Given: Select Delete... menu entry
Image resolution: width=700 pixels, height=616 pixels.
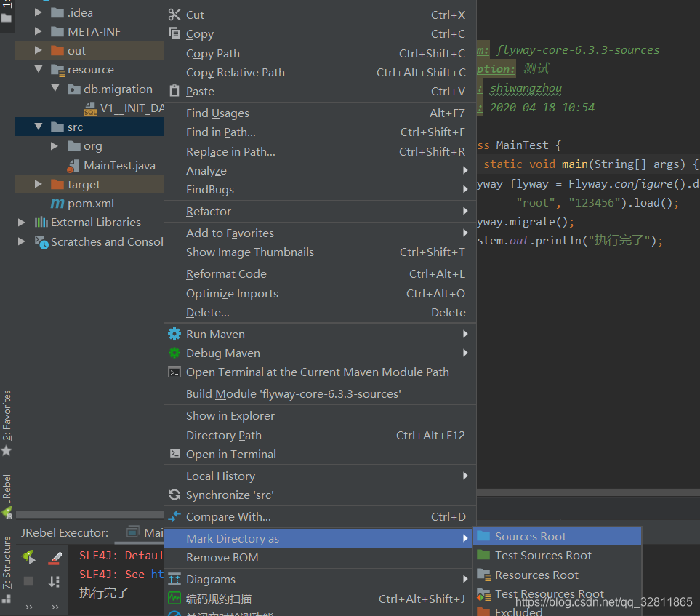Looking at the screenshot, I should [x=320, y=312].
